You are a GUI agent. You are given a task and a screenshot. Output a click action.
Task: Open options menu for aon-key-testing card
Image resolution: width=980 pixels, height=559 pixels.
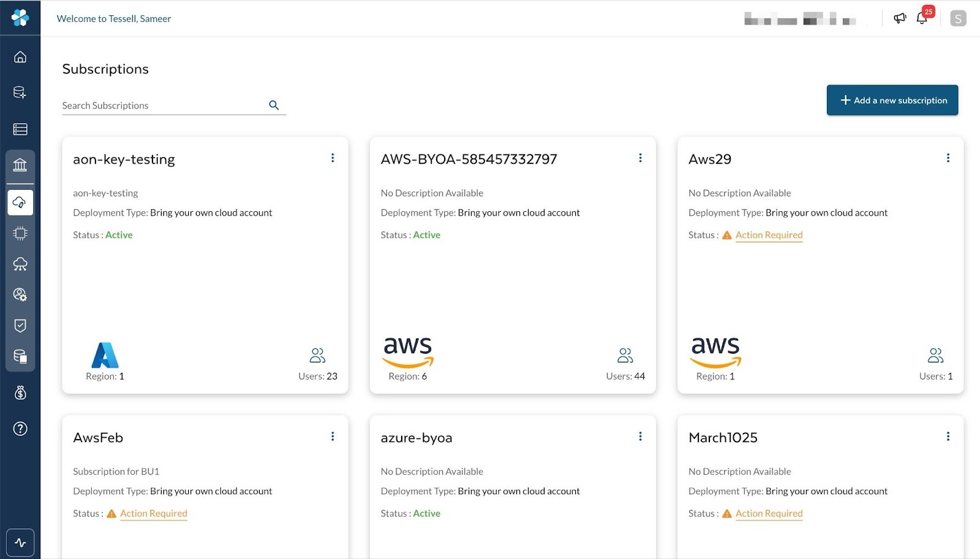[x=333, y=158]
